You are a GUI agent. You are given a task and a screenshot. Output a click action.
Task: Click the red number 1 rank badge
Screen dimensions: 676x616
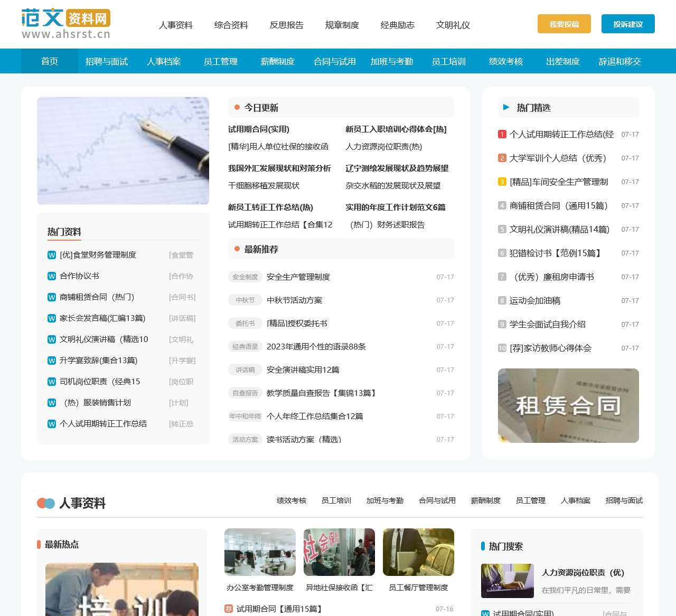502,135
